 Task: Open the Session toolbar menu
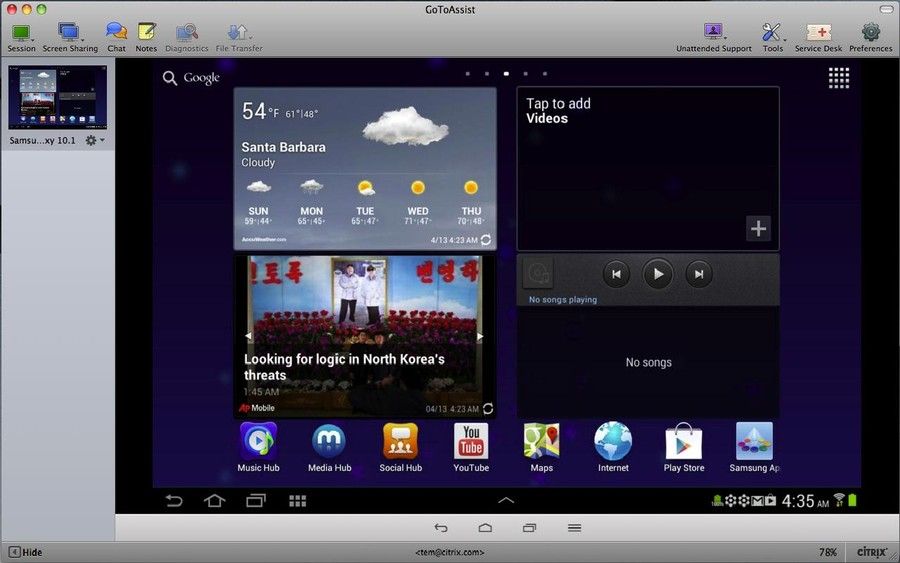coord(21,38)
